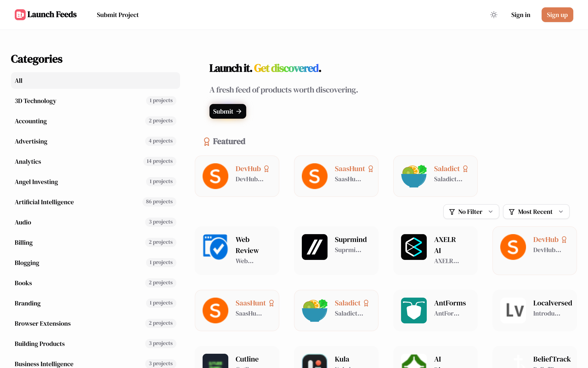Open the Localversed project title
Image resolution: width=588 pixels, height=368 pixels.
553,303
